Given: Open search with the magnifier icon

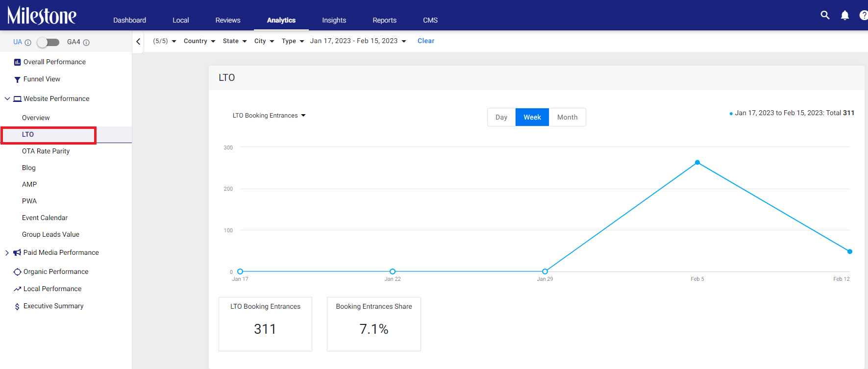Looking at the screenshot, I should (825, 15).
